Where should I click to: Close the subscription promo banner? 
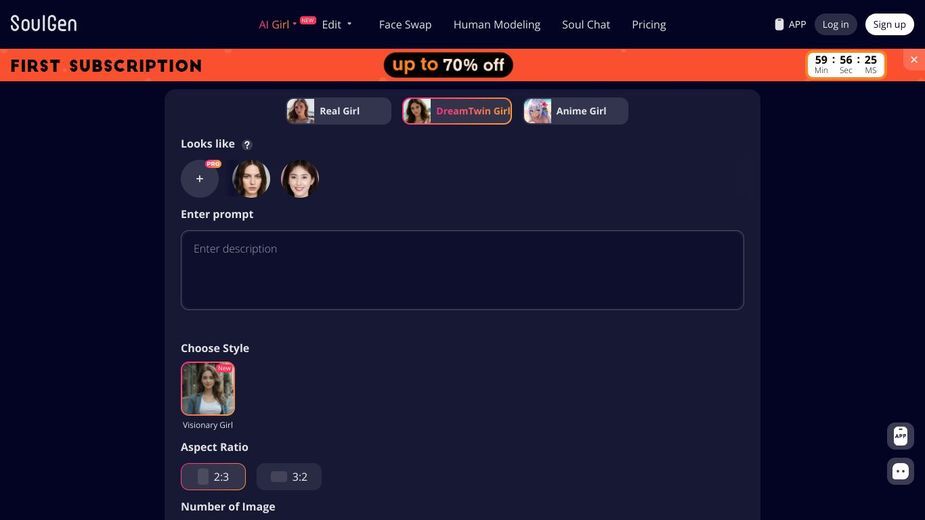tap(914, 60)
